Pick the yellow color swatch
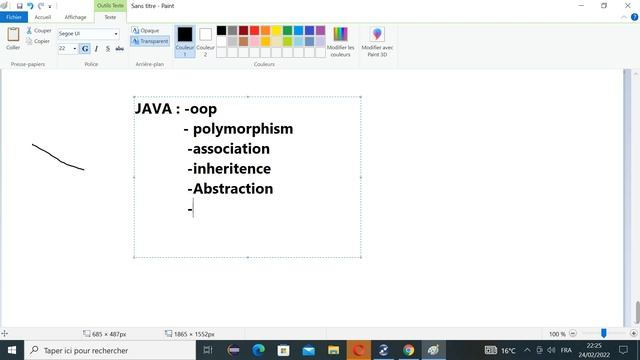Screen dimensions: 640x360 (x=277, y=31)
